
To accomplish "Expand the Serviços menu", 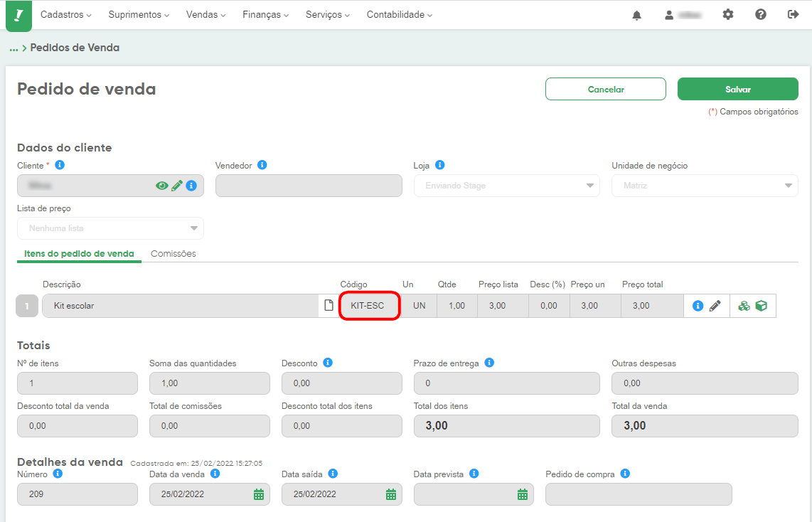I will click(328, 14).
